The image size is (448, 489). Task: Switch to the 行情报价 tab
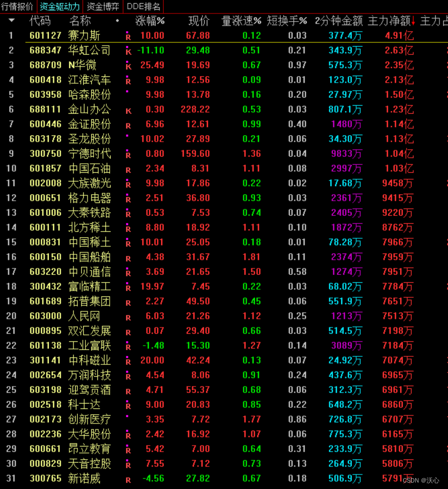(17, 6)
